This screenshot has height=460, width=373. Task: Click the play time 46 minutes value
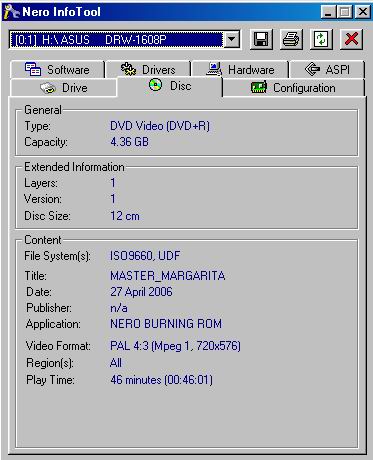click(161, 380)
